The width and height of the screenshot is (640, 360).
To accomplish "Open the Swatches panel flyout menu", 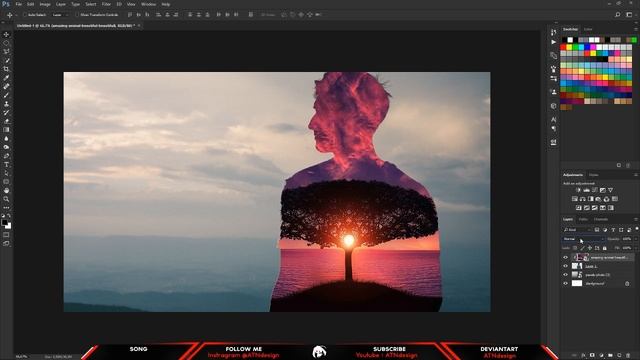I will [x=636, y=29].
